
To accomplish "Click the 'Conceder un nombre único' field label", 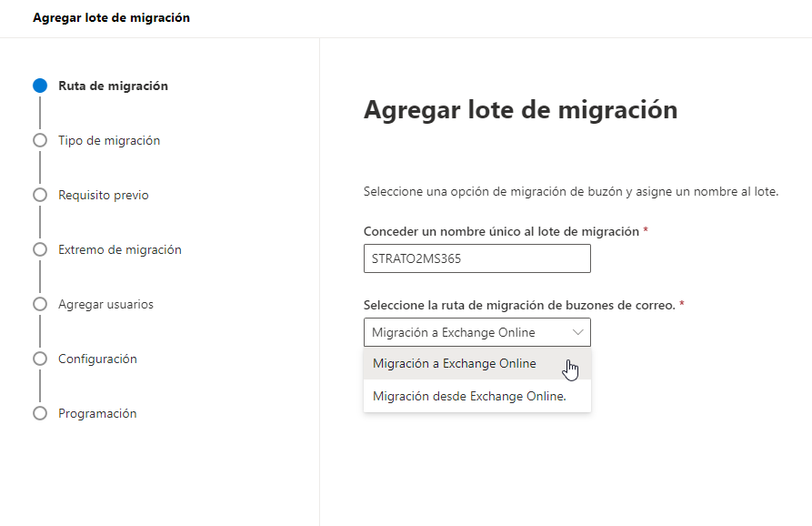I will (501, 231).
